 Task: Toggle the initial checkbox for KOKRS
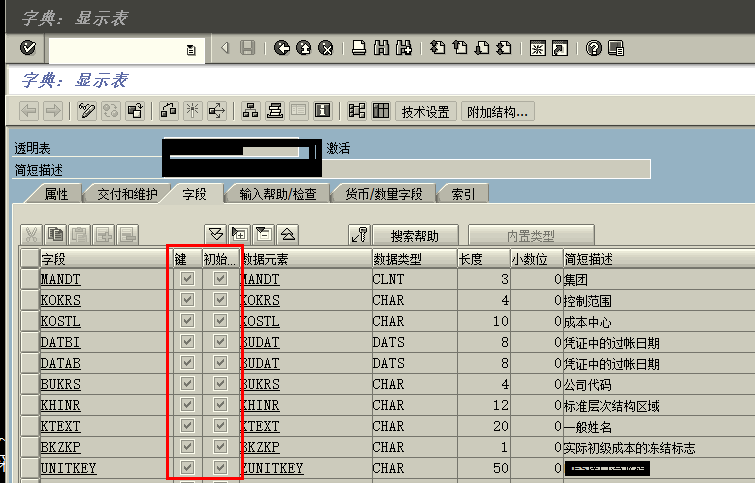(x=221, y=300)
